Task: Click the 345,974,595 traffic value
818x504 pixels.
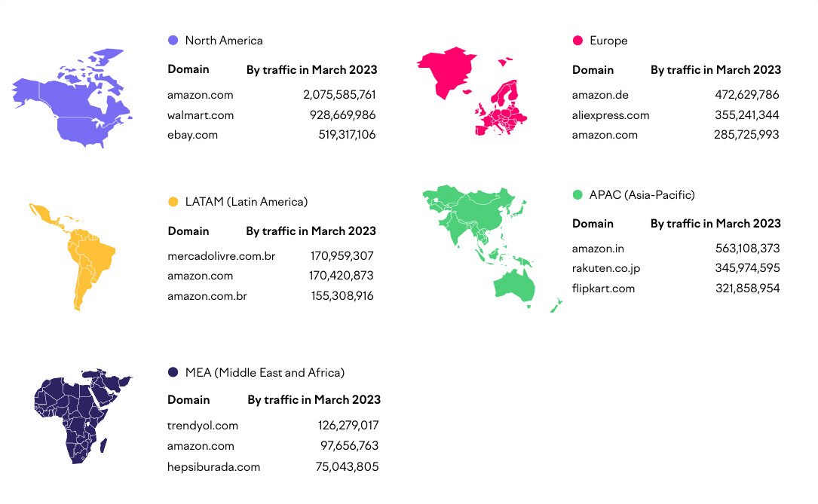Action: (748, 268)
